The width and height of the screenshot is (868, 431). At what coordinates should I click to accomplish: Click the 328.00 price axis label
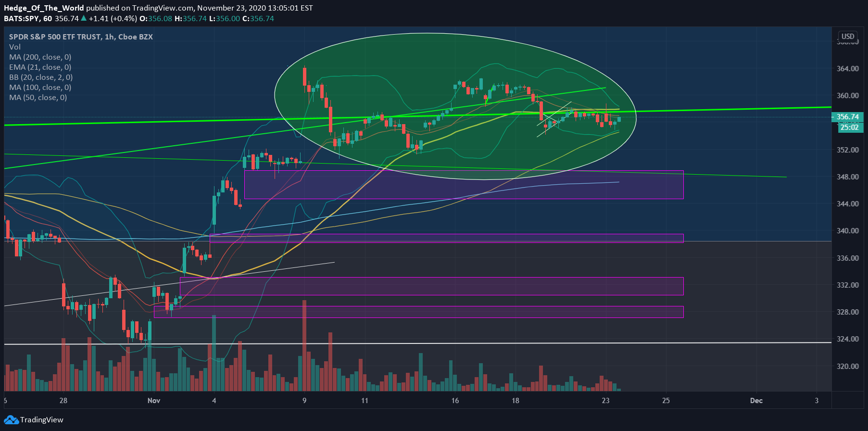click(848, 312)
